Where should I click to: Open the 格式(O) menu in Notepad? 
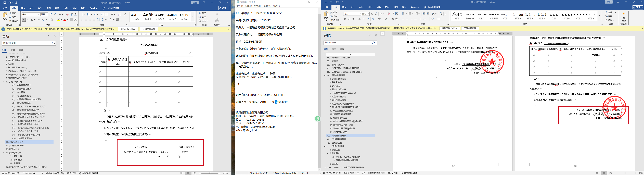point(258,6)
